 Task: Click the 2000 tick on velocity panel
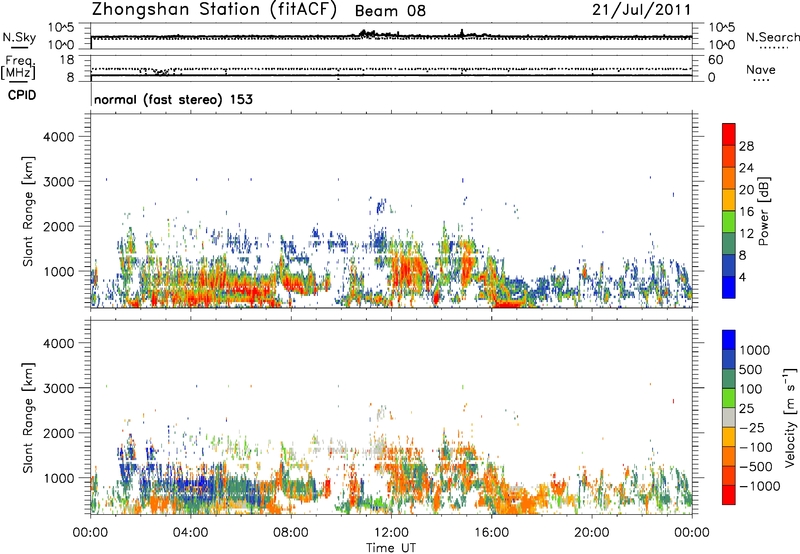point(59,433)
